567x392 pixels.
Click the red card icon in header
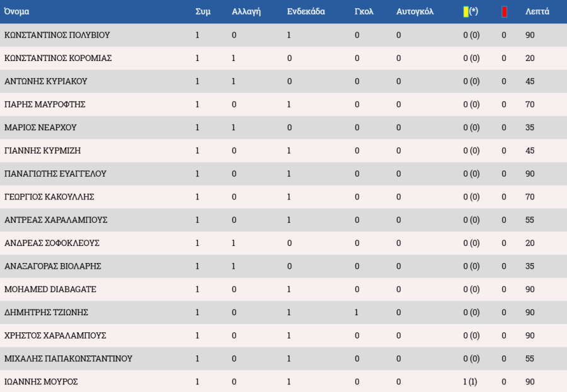pos(504,11)
